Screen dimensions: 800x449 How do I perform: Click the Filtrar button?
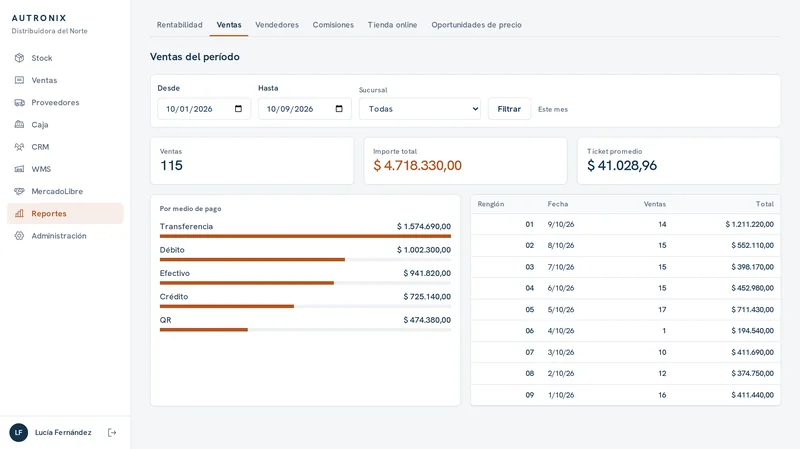[x=509, y=109]
